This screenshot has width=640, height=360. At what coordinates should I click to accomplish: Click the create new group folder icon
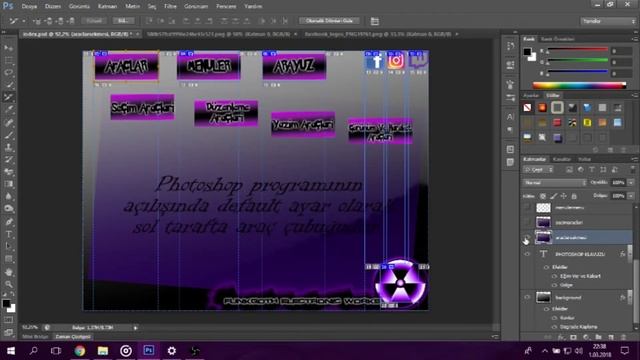click(598, 337)
